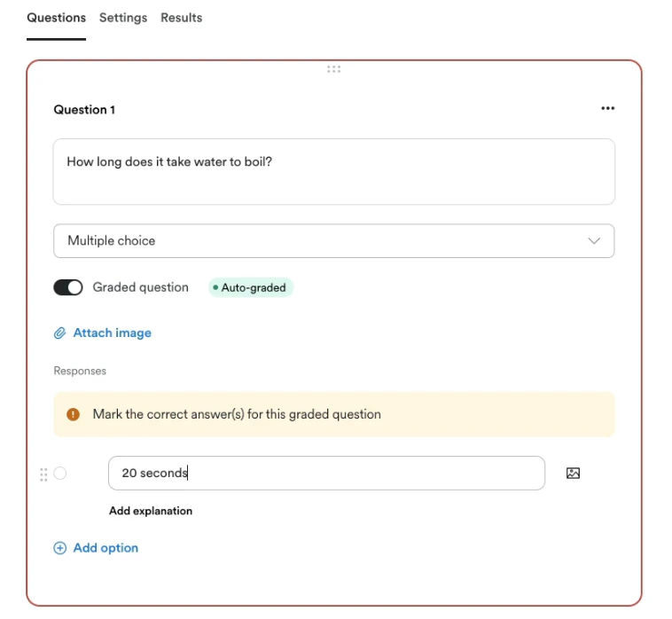Image resolution: width=672 pixels, height=619 pixels.
Task: Switch to the Questions tab
Action: [56, 18]
